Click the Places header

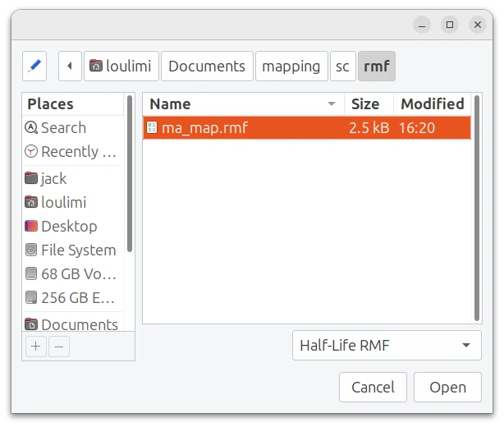click(73, 103)
